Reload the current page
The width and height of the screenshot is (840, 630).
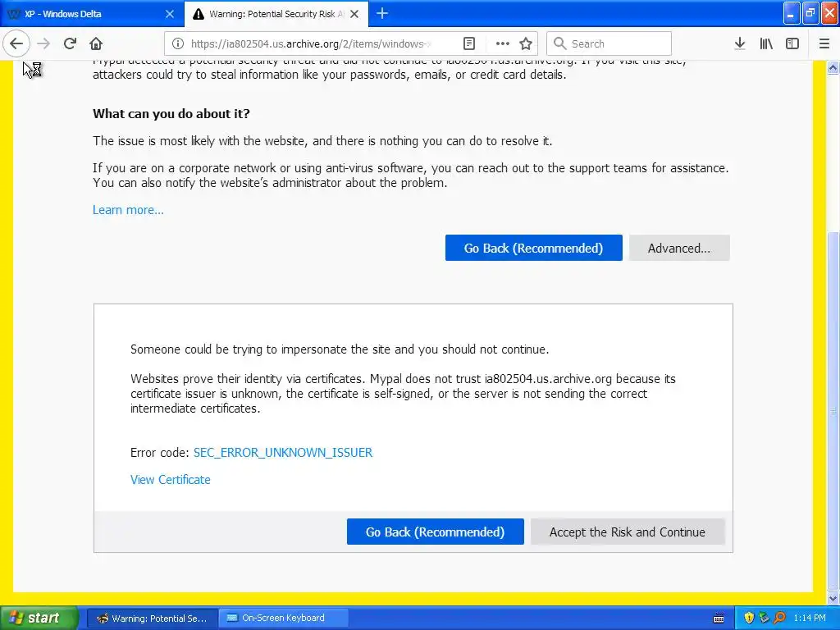[70, 44]
